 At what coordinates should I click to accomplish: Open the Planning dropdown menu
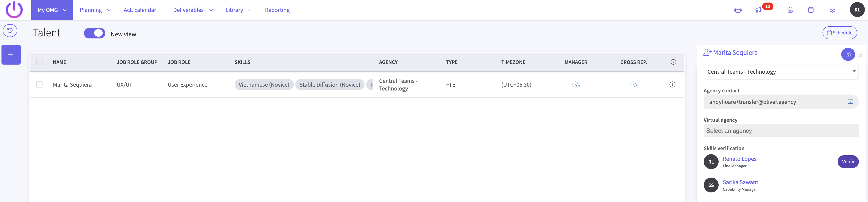(95, 10)
